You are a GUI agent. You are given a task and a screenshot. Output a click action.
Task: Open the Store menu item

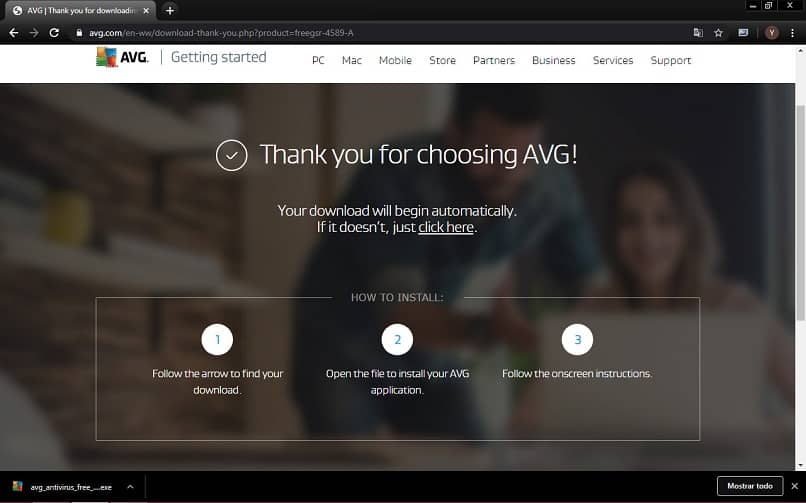point(443,60)
